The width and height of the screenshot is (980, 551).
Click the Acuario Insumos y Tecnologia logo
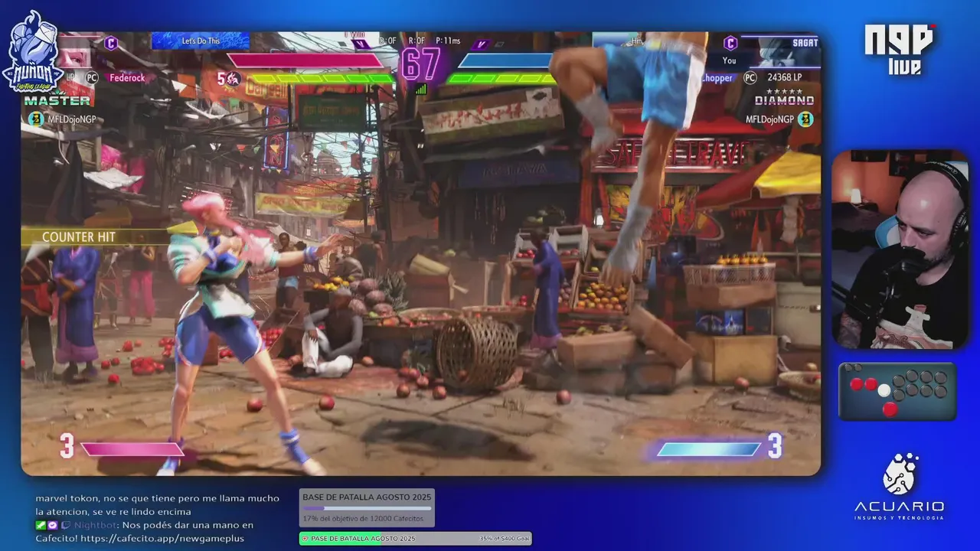(899, 487)
